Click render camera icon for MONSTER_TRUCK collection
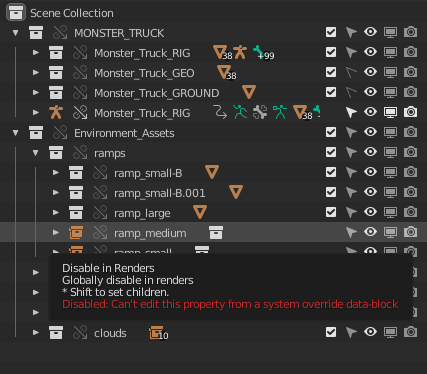The height and width of the screenshot is (374, 427). pyautogui.click(x=410, y=32)
